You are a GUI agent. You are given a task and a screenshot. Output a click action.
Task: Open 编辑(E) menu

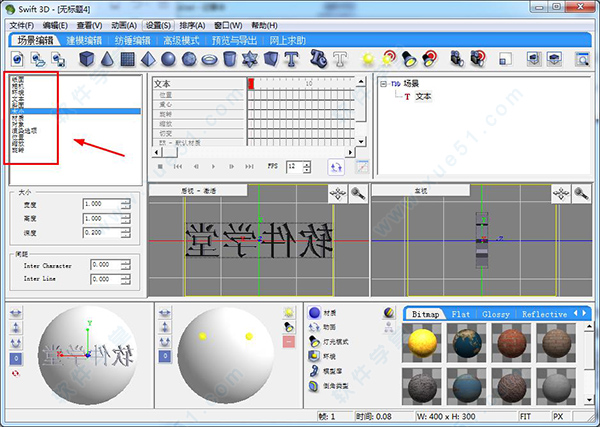pyautogui.click(x=55, y=26)
